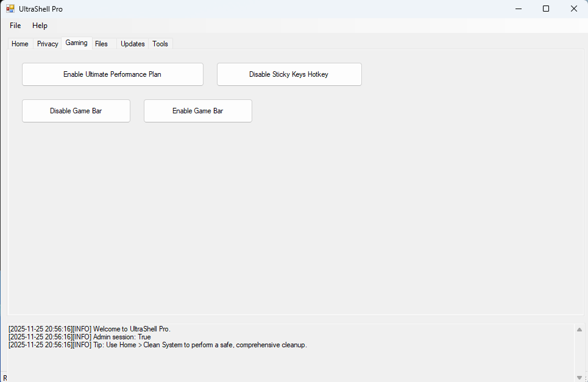This screenshot has height=382, width=588.
Task: Close the UltraShell Pro window
Action: point(574,9)
